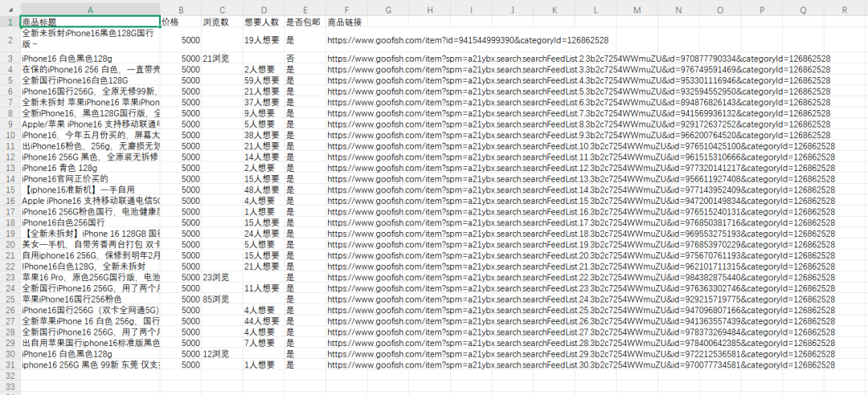Screen dimensions: 868x395
Task: Click price 5000 in 苹果iPhone16国行256粉色 row
Action: tap(181, 299)
